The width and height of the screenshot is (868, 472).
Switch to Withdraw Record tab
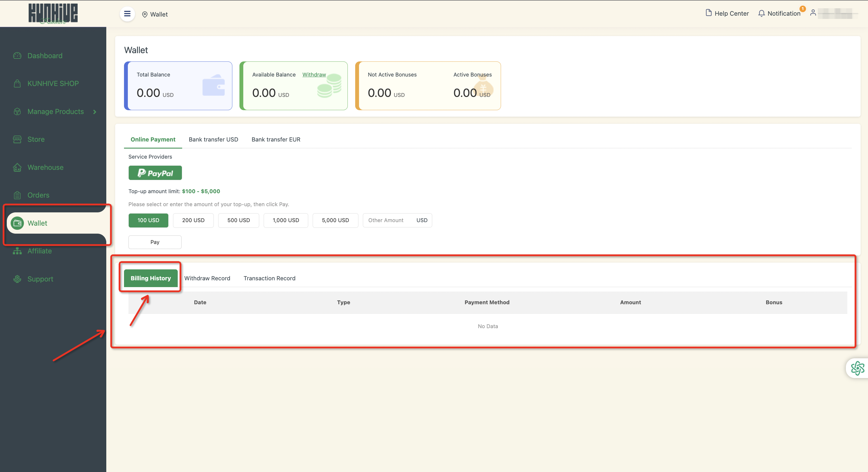point(207,278)
